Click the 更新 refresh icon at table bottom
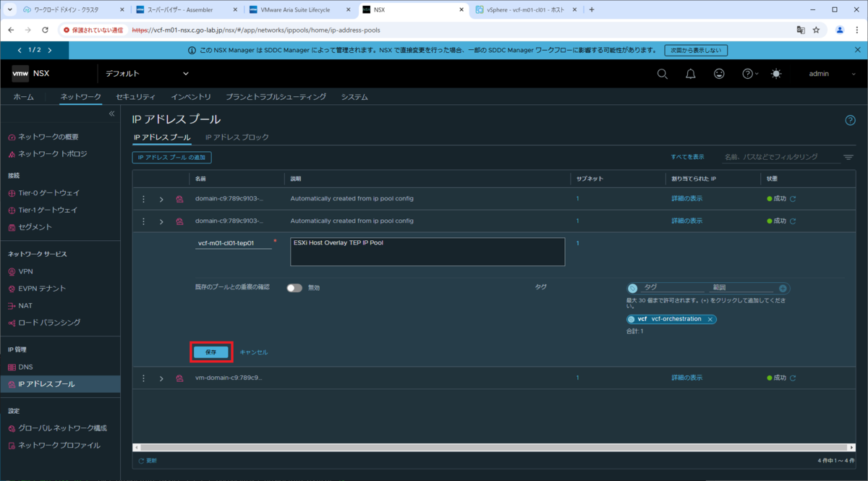This screenshot has width=868, height=481. click(141, 460)
